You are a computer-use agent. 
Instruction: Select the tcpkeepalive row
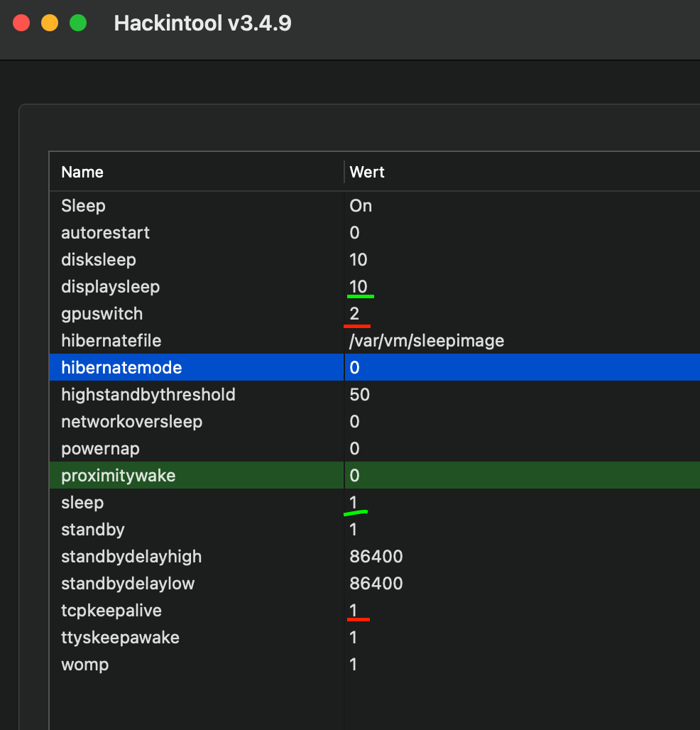point(375,611)
